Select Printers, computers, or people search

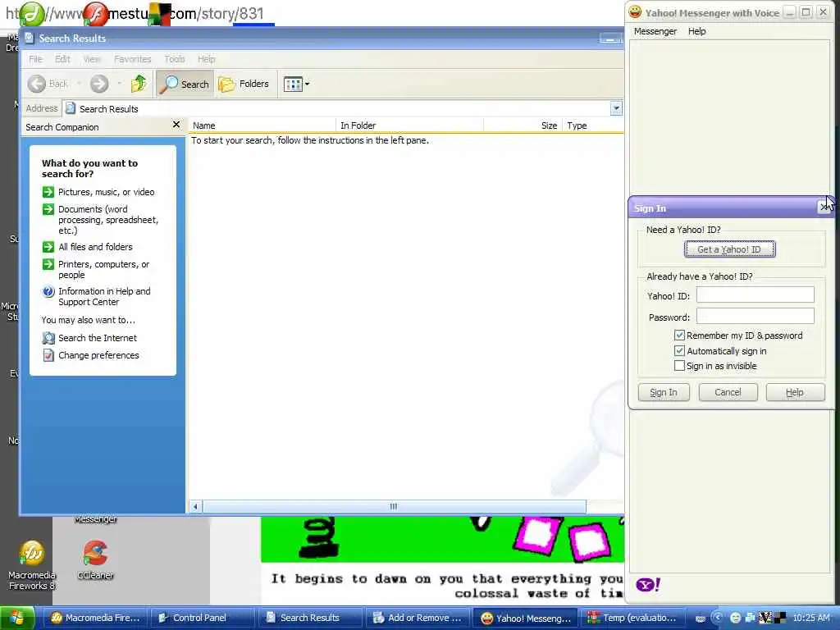pos(104,269)
